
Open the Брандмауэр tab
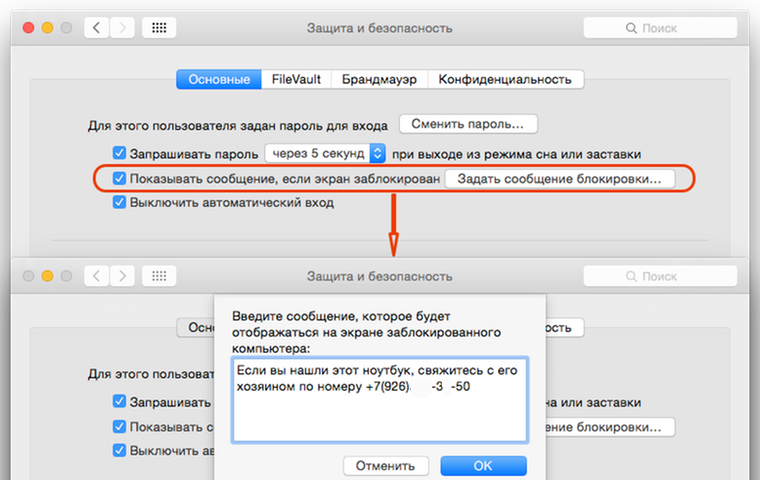tap(379, 79)
